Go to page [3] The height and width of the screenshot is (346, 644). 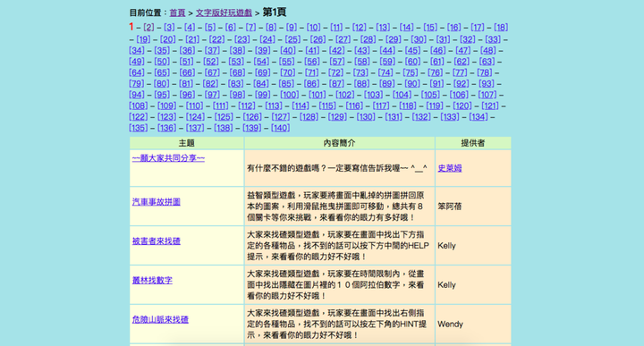pyautogui.click(x=169, y=28)
